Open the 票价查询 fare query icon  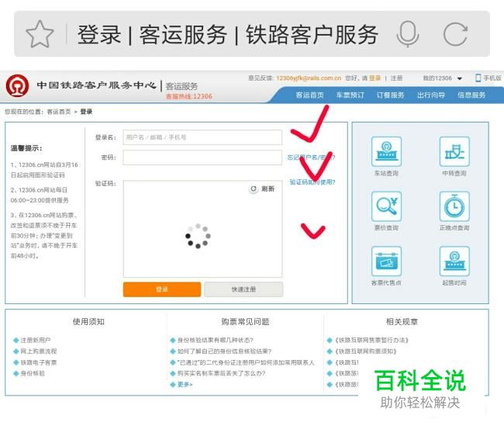386,206
